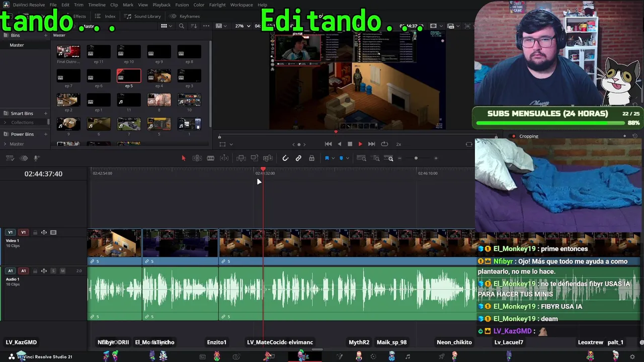
Task: Toggle Video 1 track lock
Action: click(35, 233)
